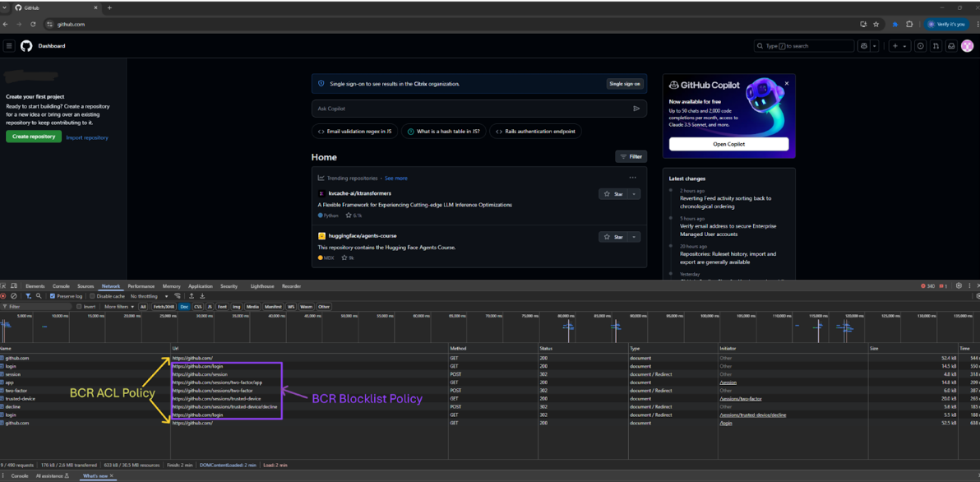Open the No throttling dropdown

148,296
